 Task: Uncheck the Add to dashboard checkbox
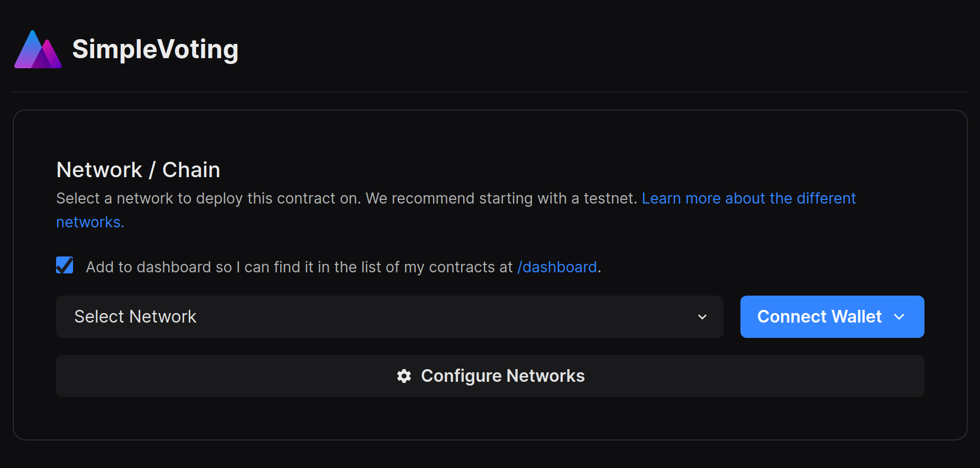tap(65, 265)
